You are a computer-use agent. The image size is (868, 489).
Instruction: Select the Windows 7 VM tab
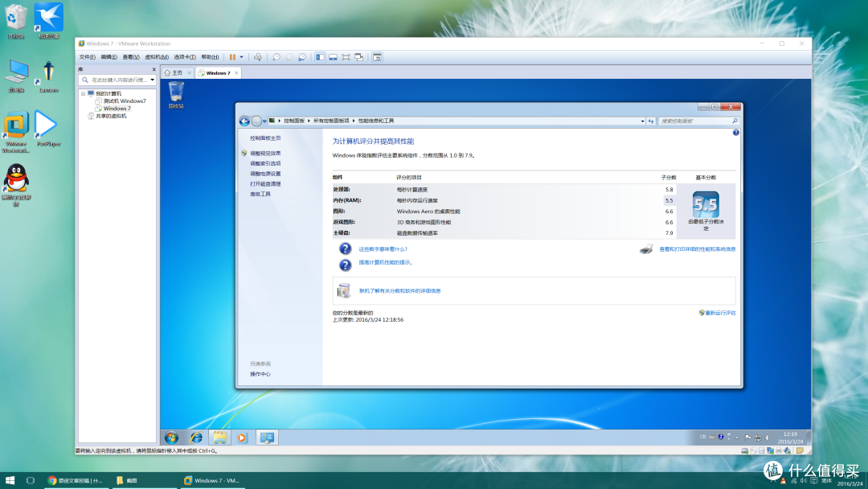tap(218, 72)
